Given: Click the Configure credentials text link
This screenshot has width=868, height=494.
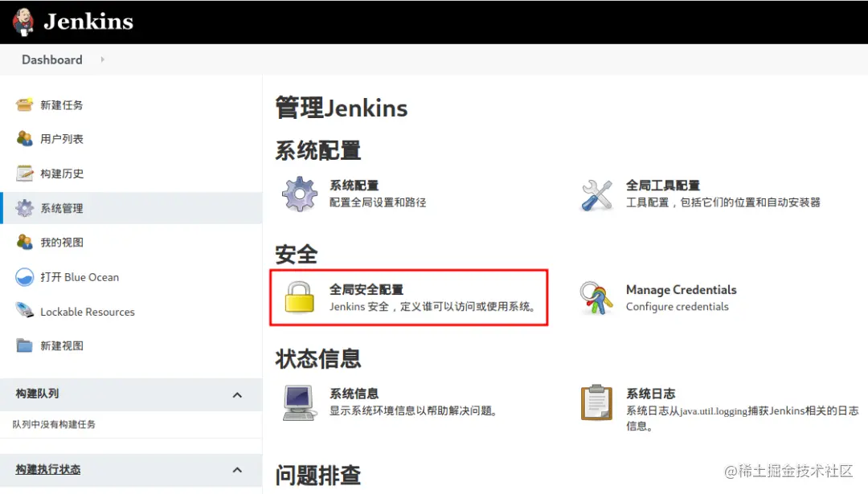Looking at the screenshot, I should pos(677,306).
